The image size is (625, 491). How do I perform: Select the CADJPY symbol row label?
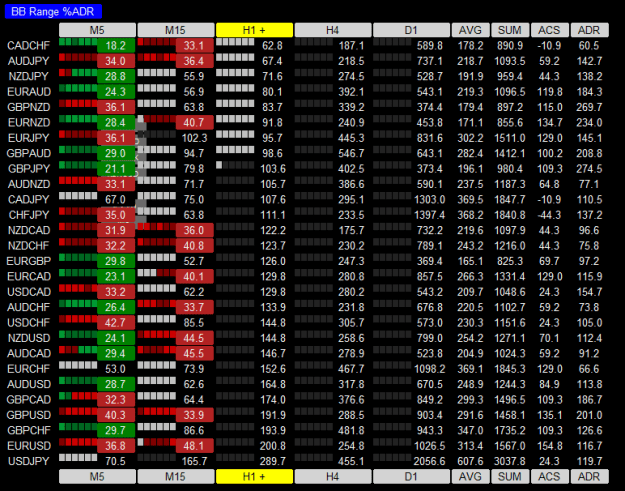29,200
